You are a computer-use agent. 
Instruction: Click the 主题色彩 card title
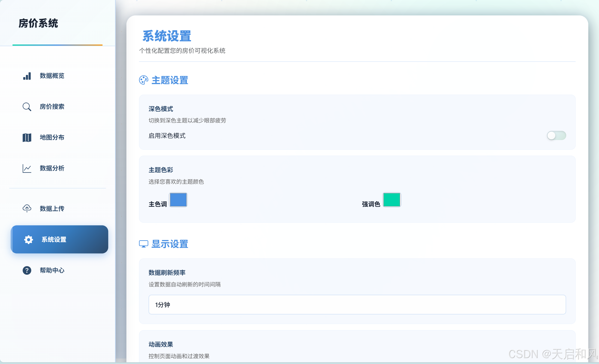coord(161,170)
